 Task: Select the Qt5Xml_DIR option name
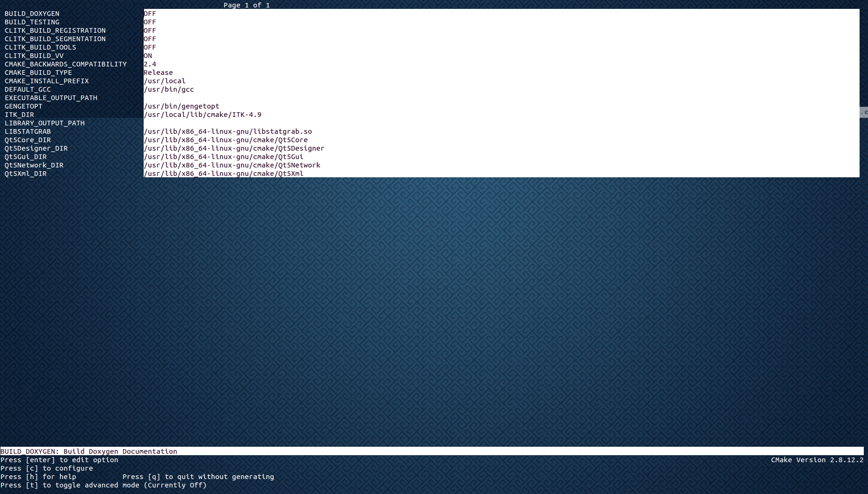pyautogui.click(x=26, y=174)
